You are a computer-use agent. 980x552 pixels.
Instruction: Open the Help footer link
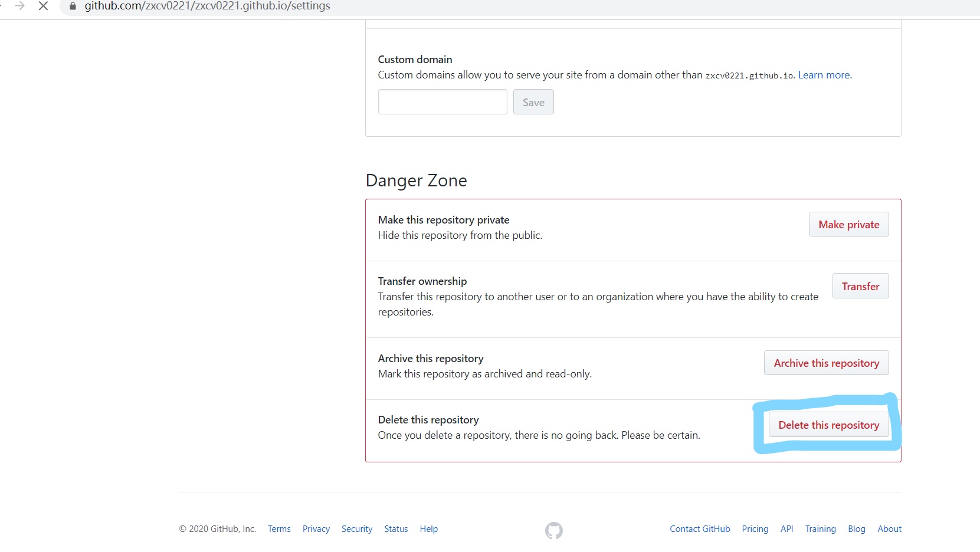pos(429,529)
